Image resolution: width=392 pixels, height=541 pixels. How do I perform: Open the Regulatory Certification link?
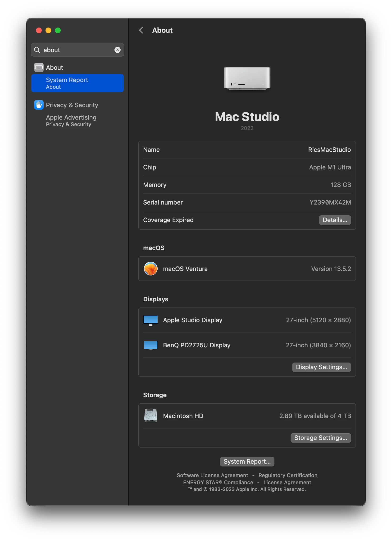click(x=288, y=476)
